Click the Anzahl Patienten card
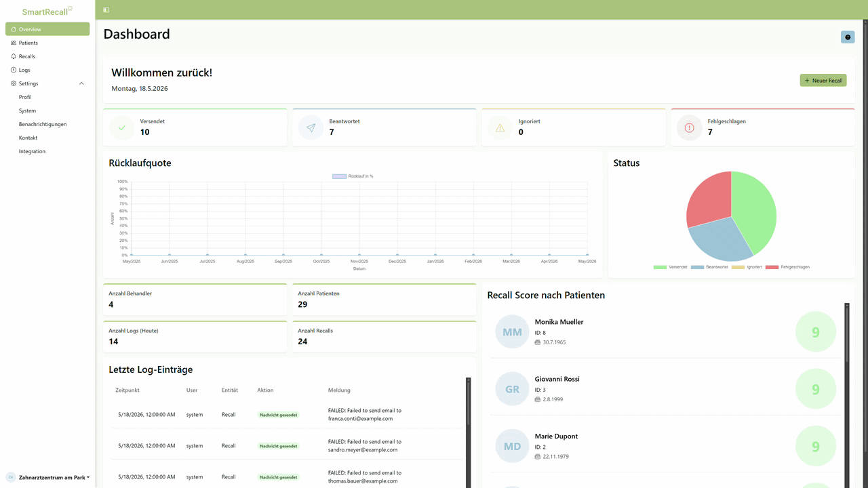This screenshot has width=868, height=488. 384,300
